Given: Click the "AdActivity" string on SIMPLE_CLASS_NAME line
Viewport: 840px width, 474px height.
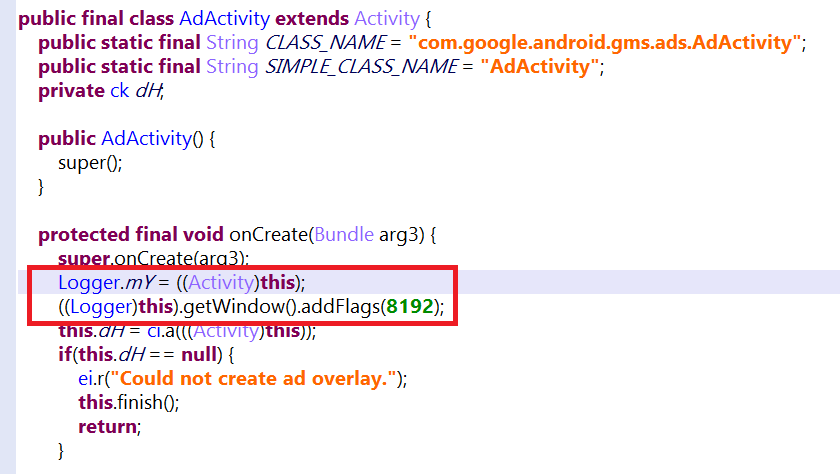Looking at the screenshot, I should pyautogui.click(x=539, y=66).
